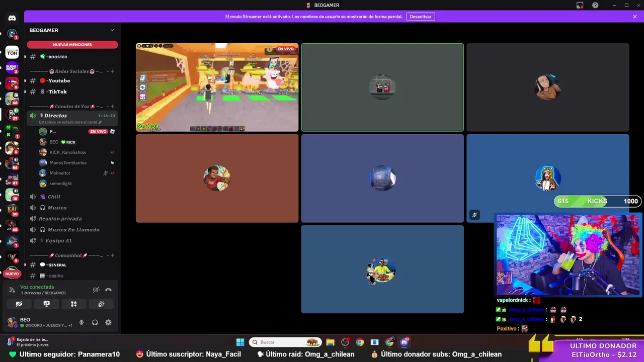Toggle noise suppression icon in voice panel
Viewport: 644px width, 362px height.
pos(96,290)
